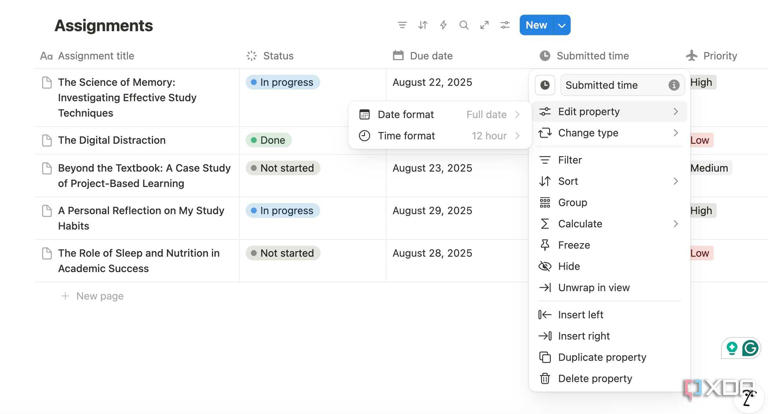Click In progress status for Science of Memory
The image size is (768, 414).
[283, 82]
